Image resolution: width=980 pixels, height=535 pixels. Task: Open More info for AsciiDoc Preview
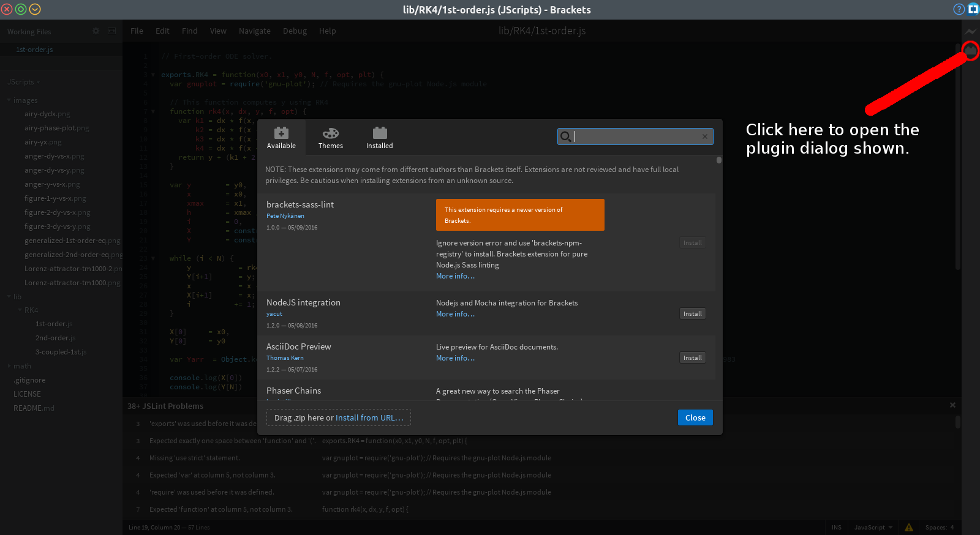[x=455, y=358]
